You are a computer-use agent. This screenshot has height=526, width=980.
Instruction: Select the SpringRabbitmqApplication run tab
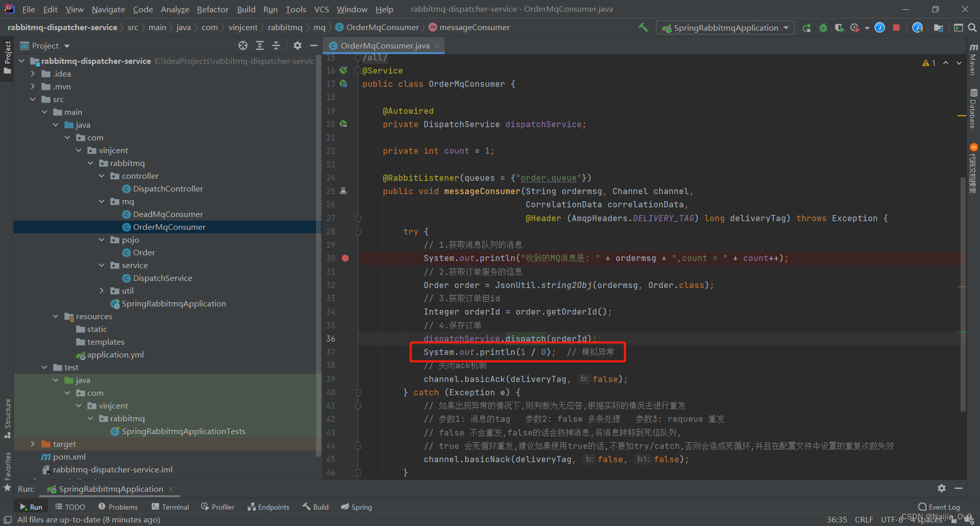111,489
